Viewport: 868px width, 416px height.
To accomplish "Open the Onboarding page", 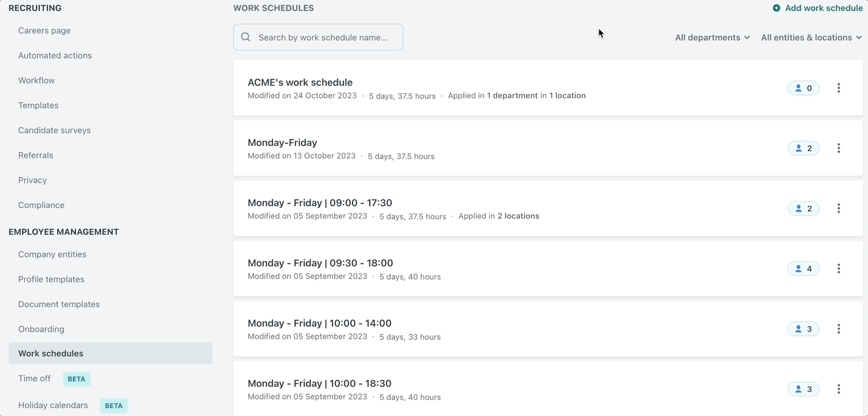I will click(x=41, y=328).
